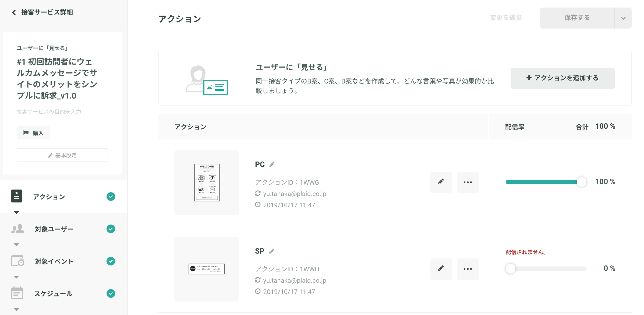Click the 購入 flag goal tag
Image resolution: width=644 pixels, height=315 pixels.
[x=33, y=133]
